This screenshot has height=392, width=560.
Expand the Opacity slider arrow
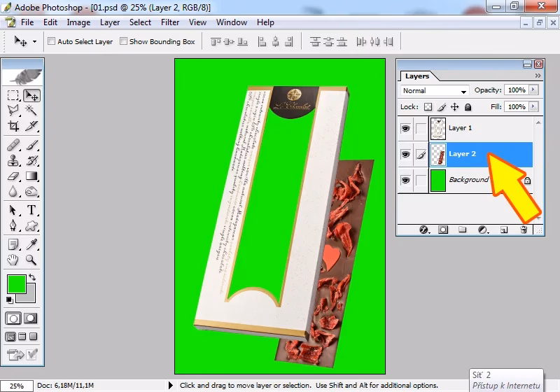tap(534, 90)
